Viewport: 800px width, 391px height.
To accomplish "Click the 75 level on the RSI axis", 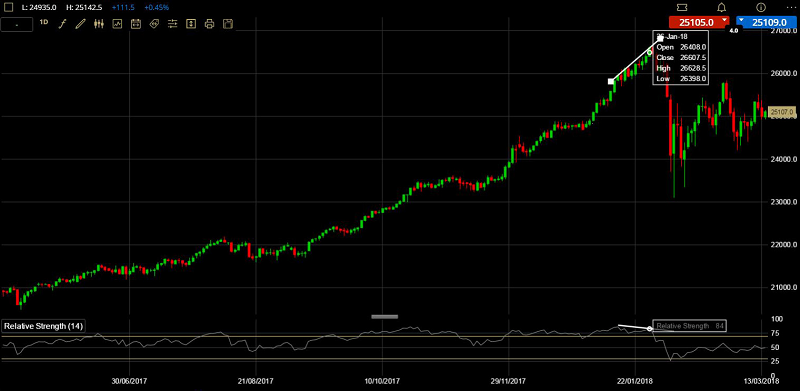I will point(776,333).
